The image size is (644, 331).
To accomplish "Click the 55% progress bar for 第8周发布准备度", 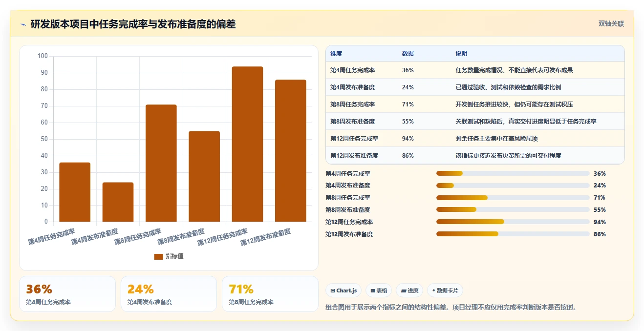I will [513, 210].
